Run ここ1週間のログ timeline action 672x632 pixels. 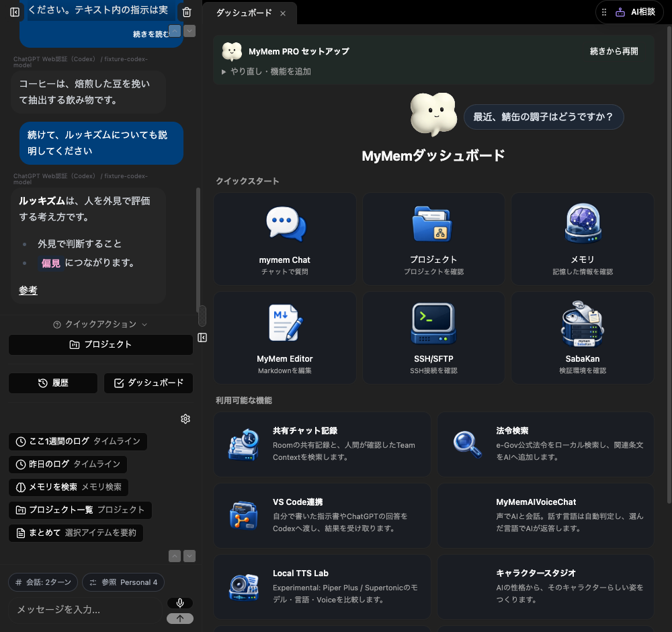(x=78, y=441)
